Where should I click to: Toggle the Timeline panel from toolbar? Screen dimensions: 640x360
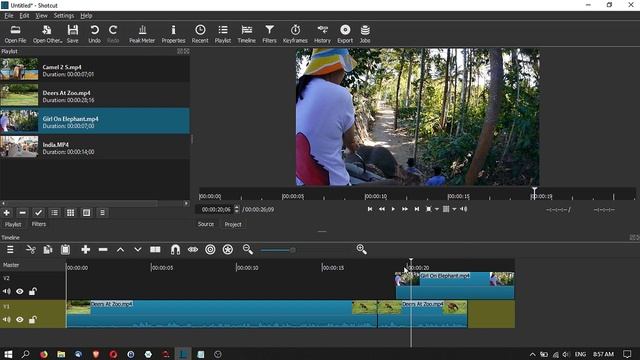pyautogui.click(x=247, y=34)
